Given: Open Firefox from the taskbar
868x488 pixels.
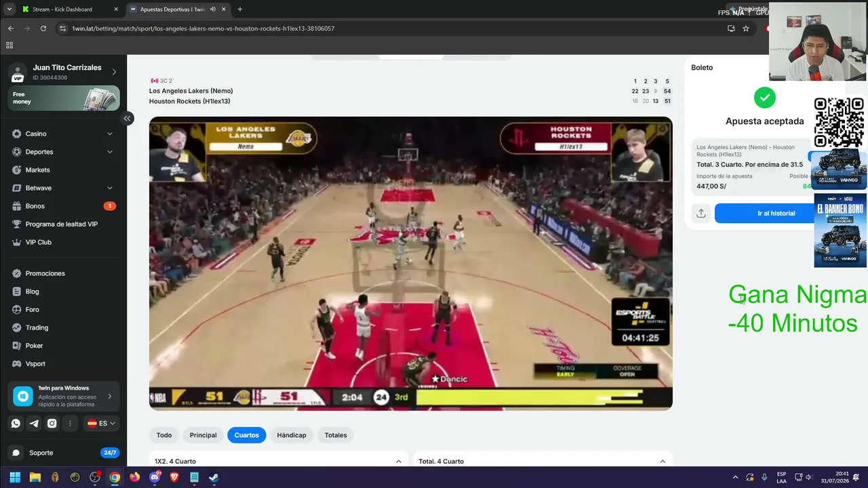Looking at the screenshot, I should [x=134, y=477].
